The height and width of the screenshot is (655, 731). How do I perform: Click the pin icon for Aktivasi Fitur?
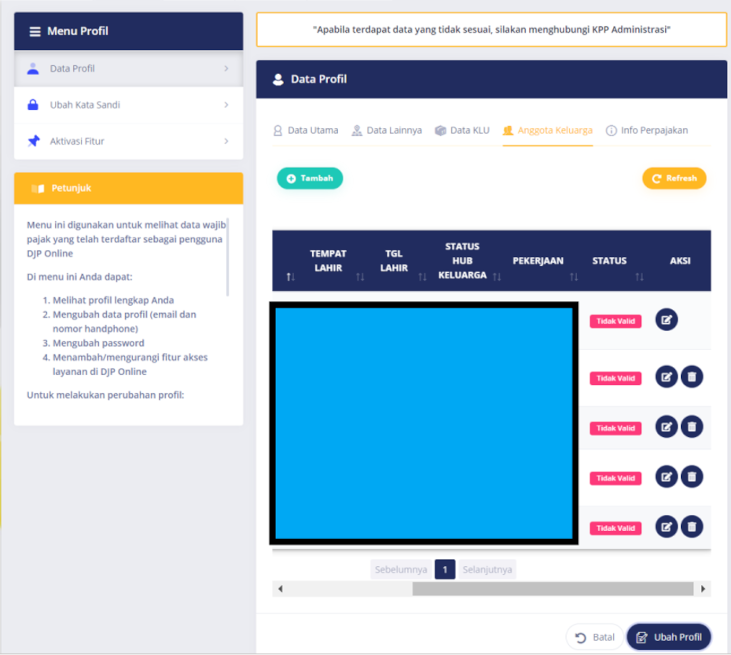(33, 141)
